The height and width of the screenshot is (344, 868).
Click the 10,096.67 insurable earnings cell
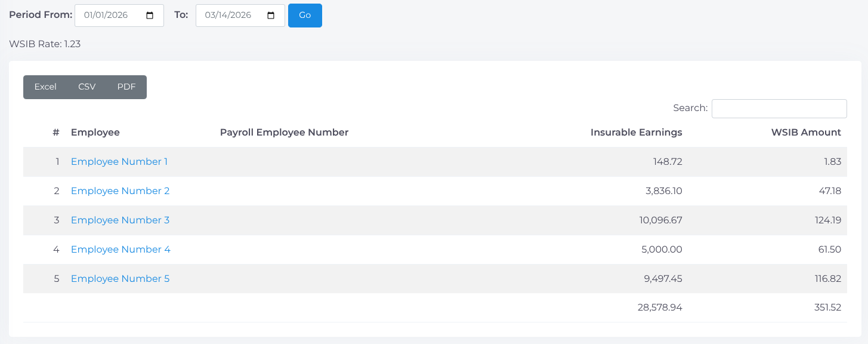(660, 220)
